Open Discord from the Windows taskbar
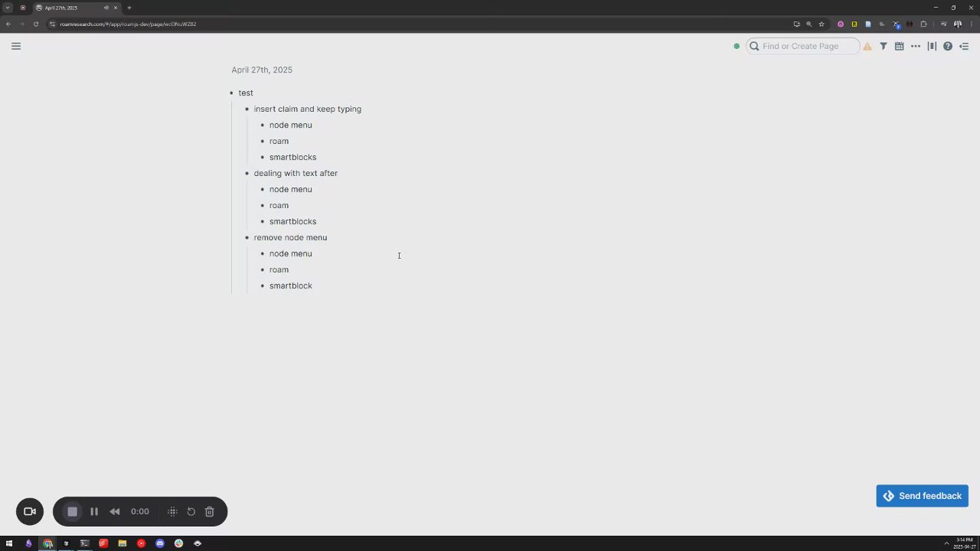Image resolution: width=980 pixels, height=551 pixels. 159,543
